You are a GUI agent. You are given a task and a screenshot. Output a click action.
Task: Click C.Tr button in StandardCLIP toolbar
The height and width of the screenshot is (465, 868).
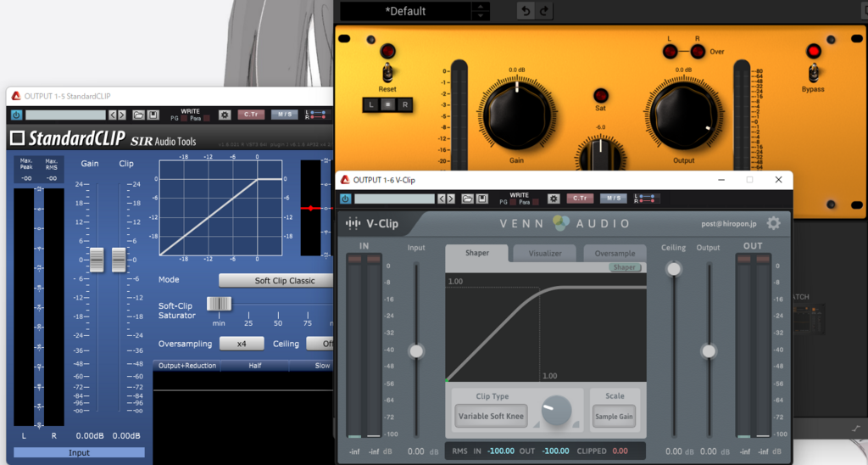coord(251,115)
